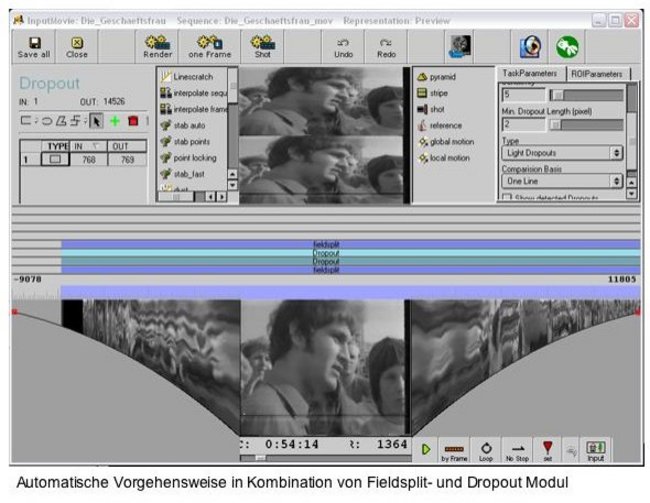The image size is (650, 503).
Task: Delete ROI with the red icon
Action: pos(133,121)
